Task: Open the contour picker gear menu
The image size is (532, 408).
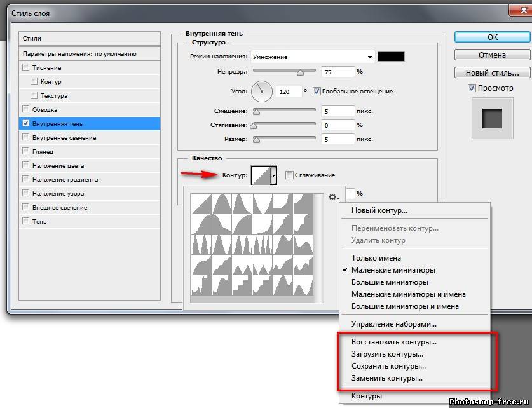Action: point(333,198)
